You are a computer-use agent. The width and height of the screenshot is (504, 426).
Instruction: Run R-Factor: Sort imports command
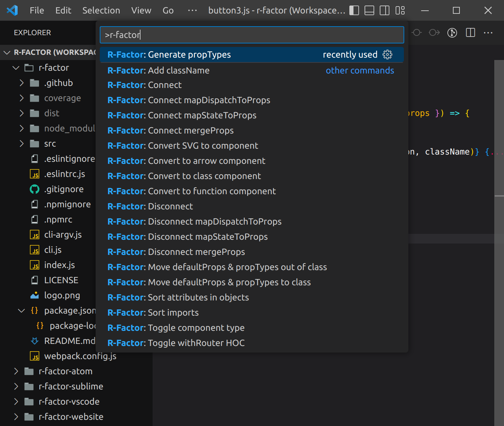point(252,313)
